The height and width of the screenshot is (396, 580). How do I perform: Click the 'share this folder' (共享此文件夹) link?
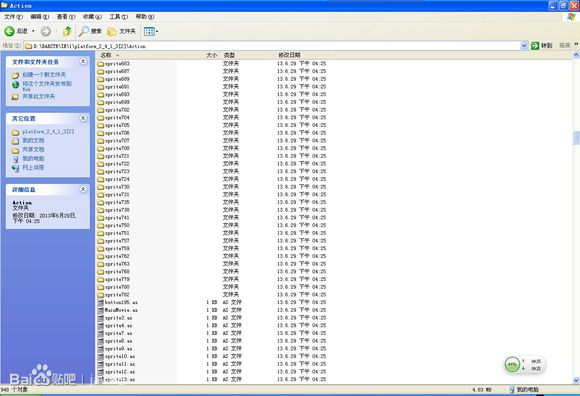38,97
